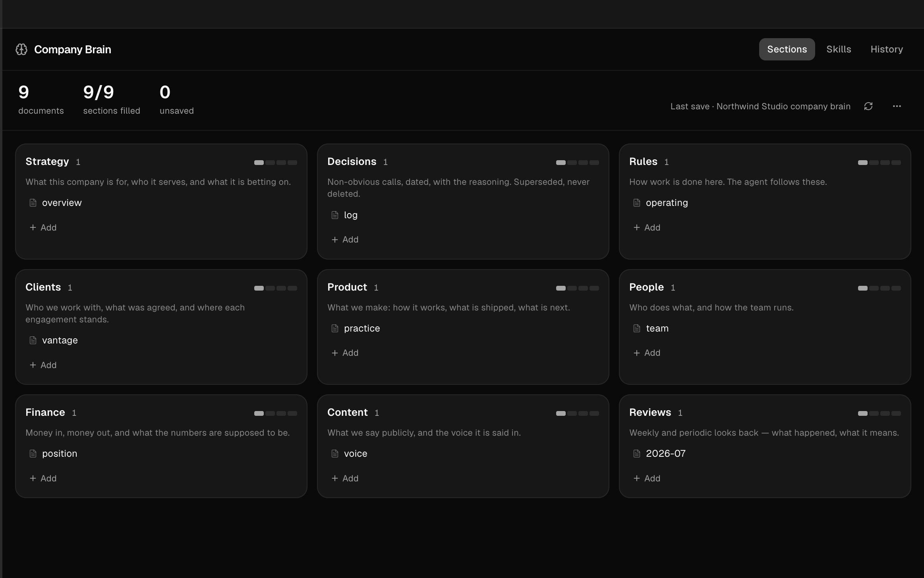Click the Content section progress indicator
Screen dimensions: 924x578
[x=578, y=413]
